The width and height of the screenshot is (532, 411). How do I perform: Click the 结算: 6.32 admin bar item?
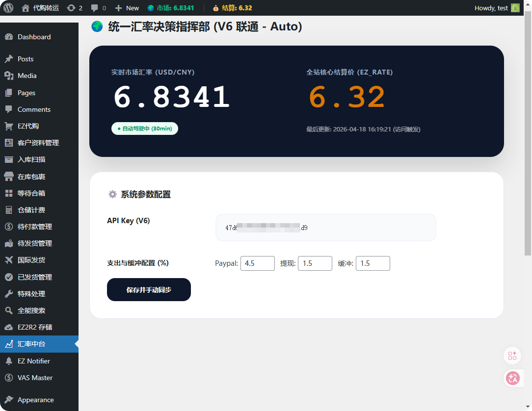pos(233,8)
